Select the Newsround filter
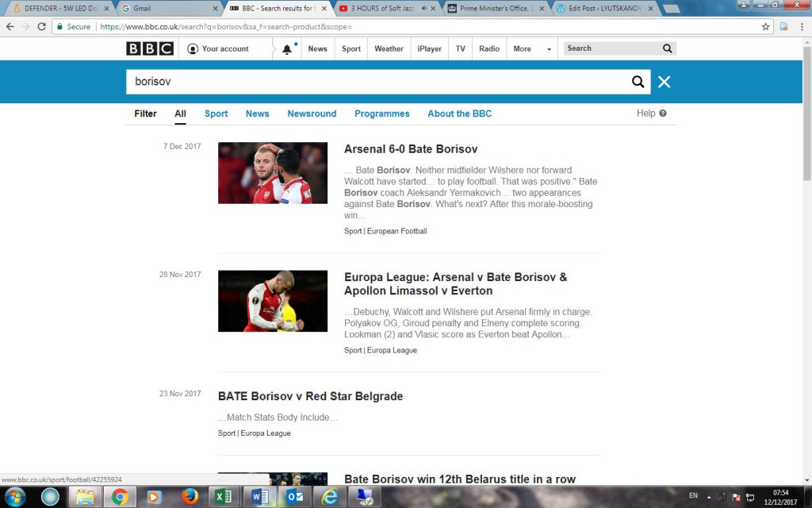The width and height of the screenshot is (812, 508). coord(312,114)
